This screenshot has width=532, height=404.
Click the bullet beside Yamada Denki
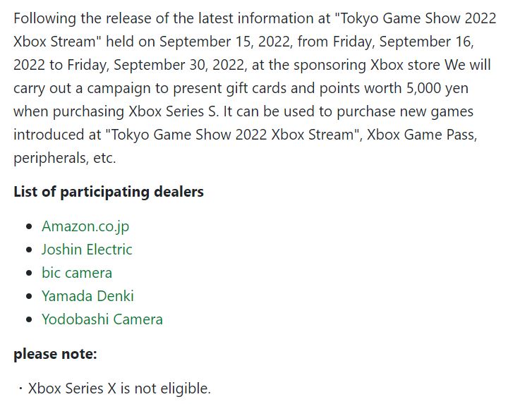29,296
